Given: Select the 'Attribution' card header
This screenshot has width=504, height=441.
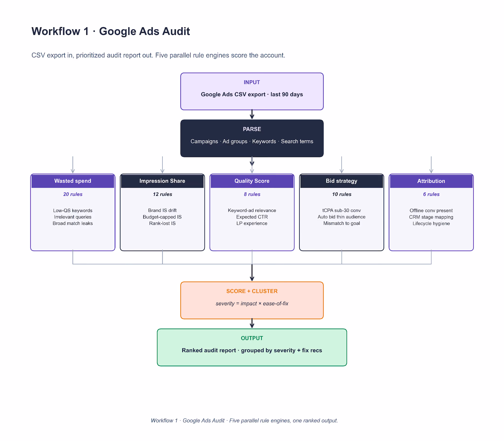Looking at the screenshot, I should point(431,181).
